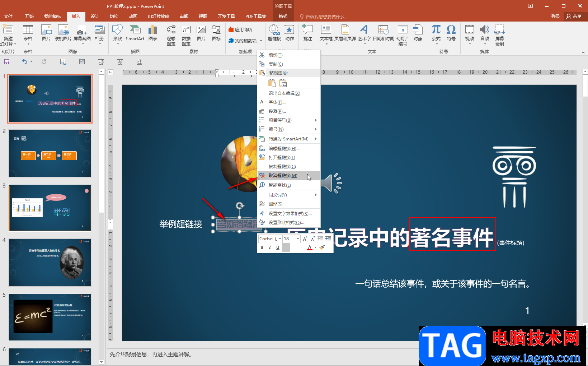588x366 pixels.
Task: Click the 共享 share button
Action: (574, 17)
